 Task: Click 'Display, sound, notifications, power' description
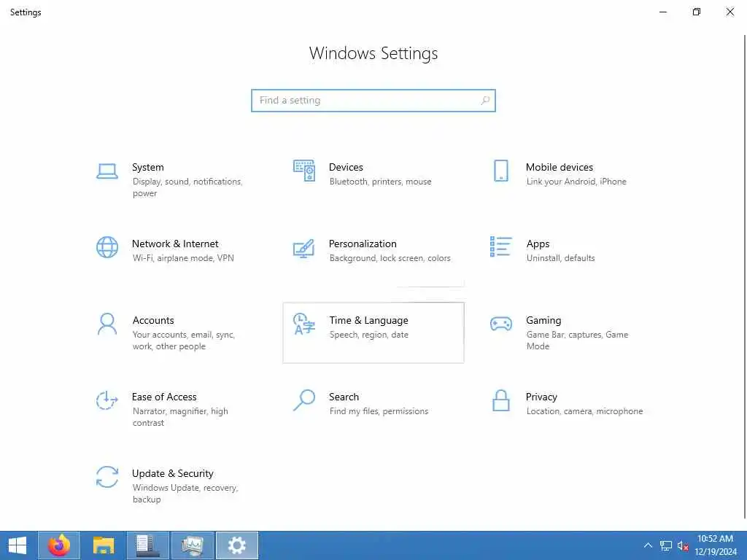click(x=187, y=187)
